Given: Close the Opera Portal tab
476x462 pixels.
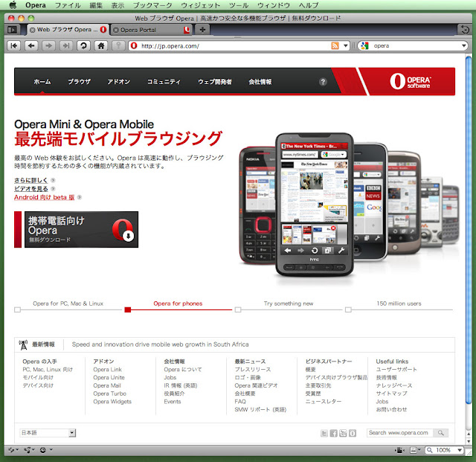Looking at the screenshot, I should (x=116, y=30).
